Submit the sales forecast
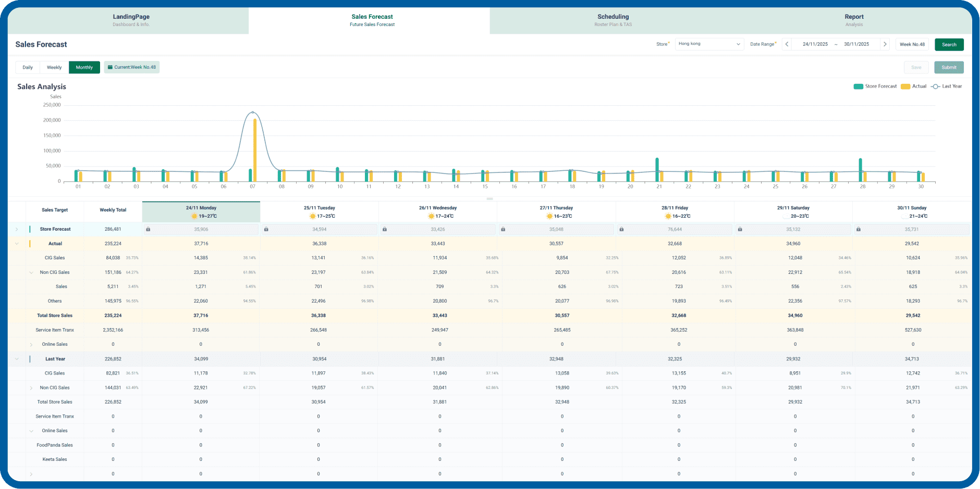The width and height of the screenshot is (980, 489). tap(949, 67)
